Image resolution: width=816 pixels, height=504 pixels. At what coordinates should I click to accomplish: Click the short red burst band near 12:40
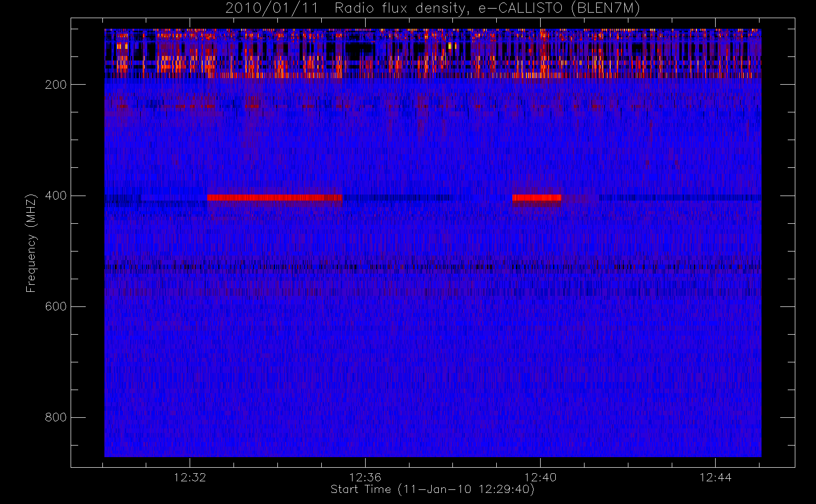point(537,198)
